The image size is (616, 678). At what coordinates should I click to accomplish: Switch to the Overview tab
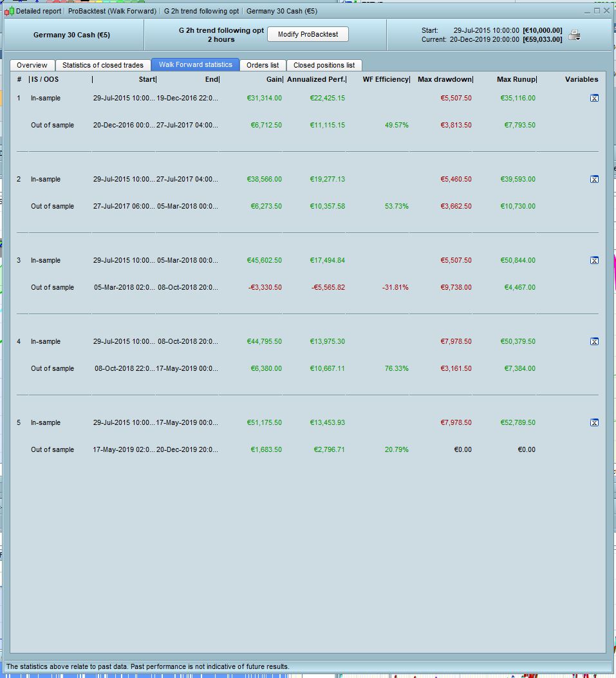[32, 65]
